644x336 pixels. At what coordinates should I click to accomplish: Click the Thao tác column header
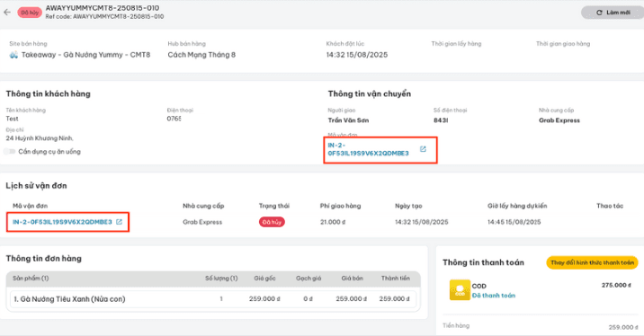610,206
